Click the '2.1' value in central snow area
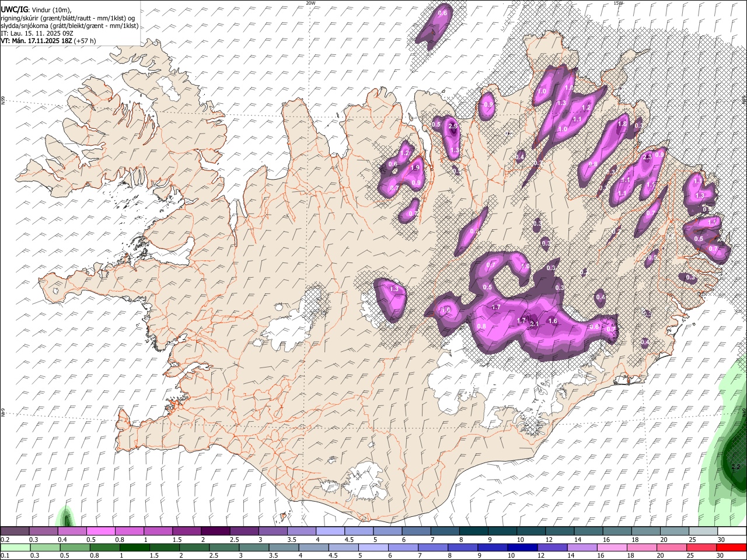The image size is (747, 560). (x=533, y=324)
